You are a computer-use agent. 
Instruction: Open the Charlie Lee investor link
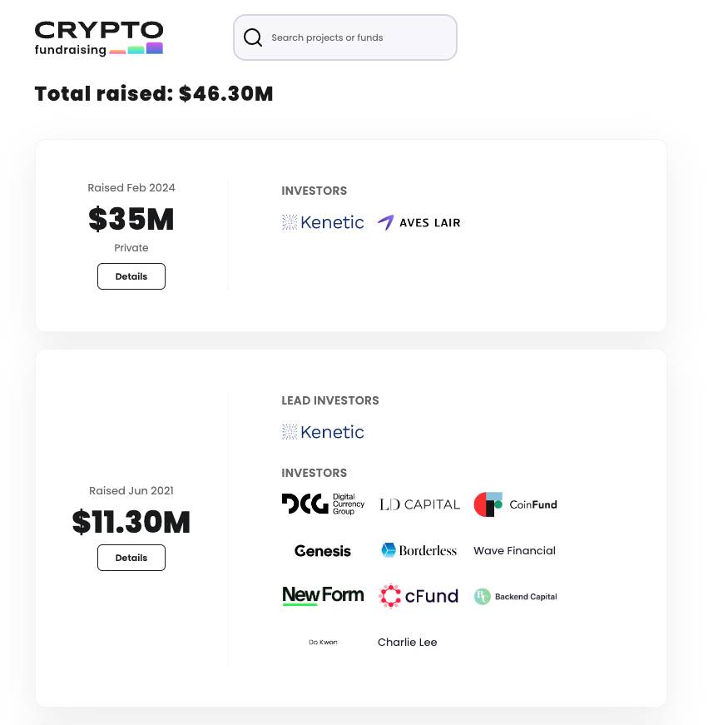(407, 642)
